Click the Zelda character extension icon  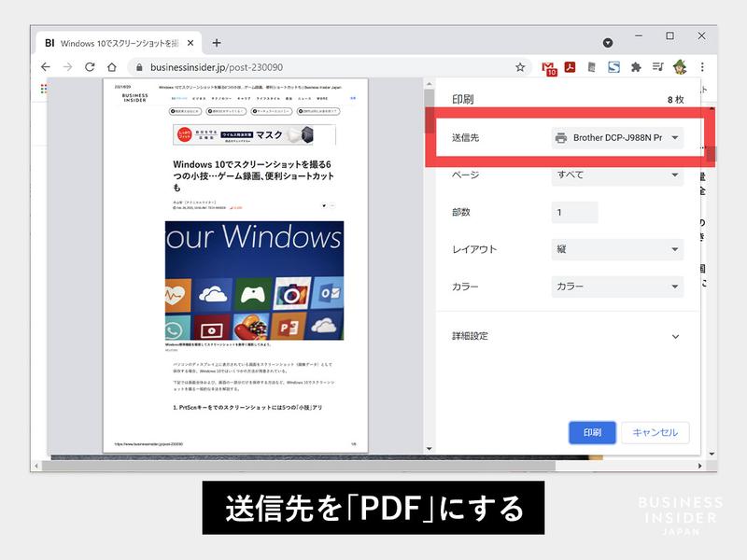coord(679,67)
